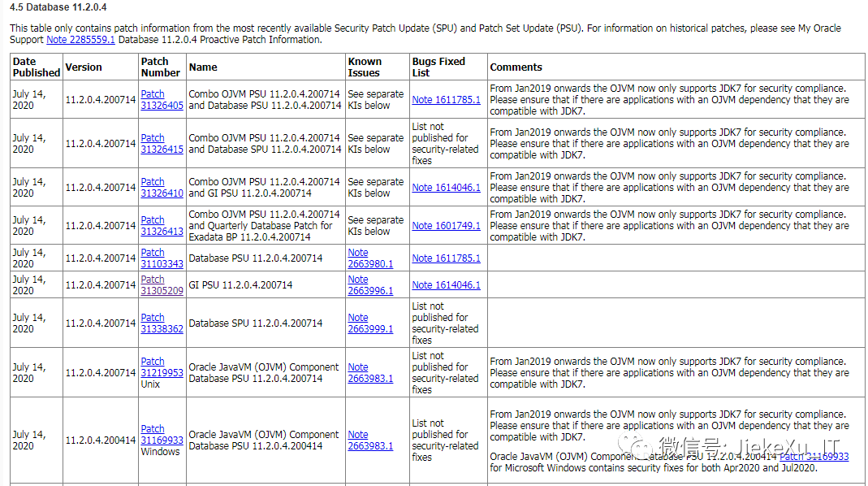Click the 'Date Published' column header
This screenshot has width=868, height=486.
click(x=37, y=67)
